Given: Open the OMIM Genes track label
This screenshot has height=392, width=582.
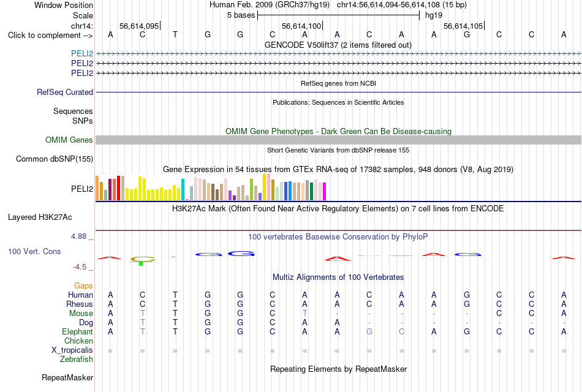Looking at the screenshot, I should click(x=69, y=140).
